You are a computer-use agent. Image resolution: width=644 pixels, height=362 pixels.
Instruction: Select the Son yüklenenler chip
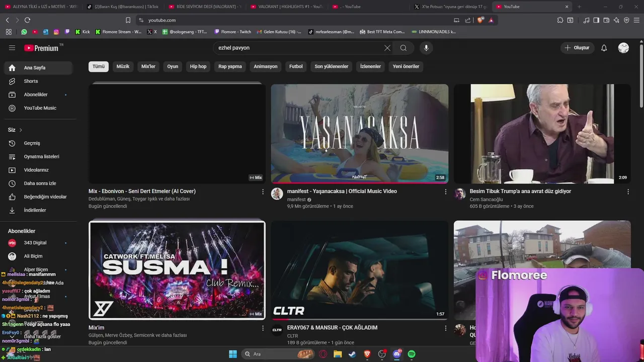pyautogui.click(x=332, y=66)
